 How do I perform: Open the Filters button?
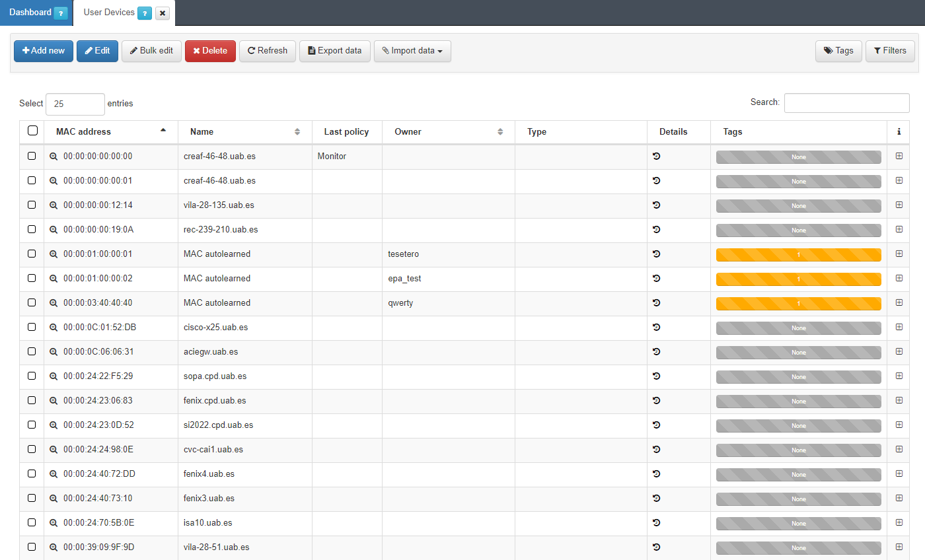(x=890, y=51)
